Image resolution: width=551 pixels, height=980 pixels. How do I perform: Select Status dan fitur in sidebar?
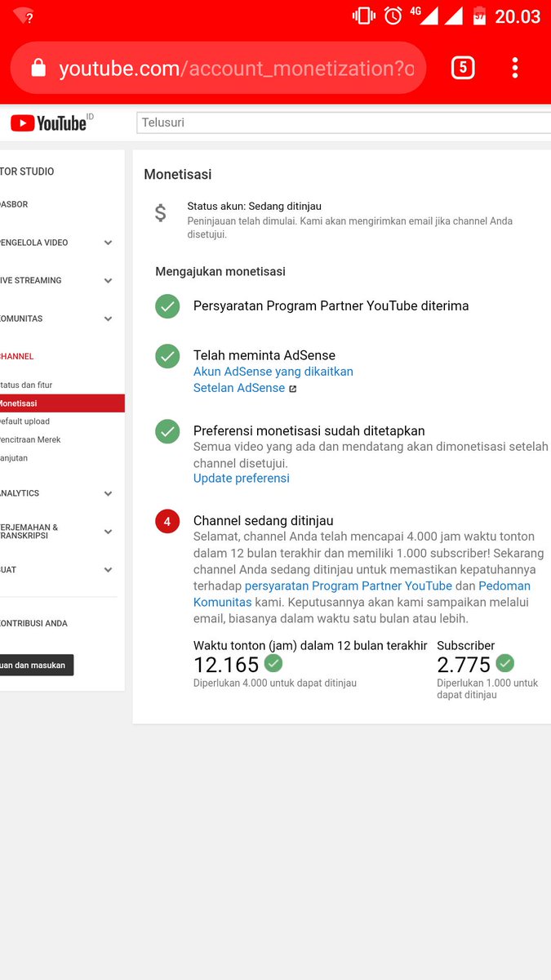(26, 385)
